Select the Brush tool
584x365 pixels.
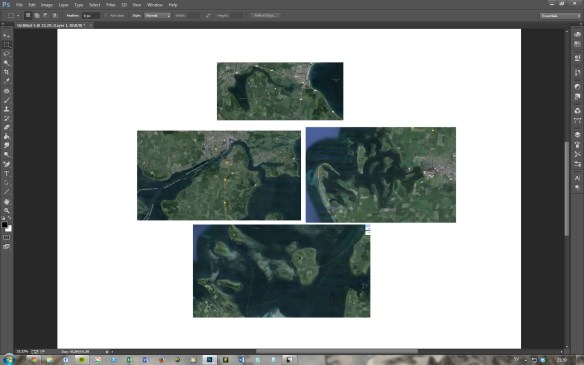(x=7, y=100)
